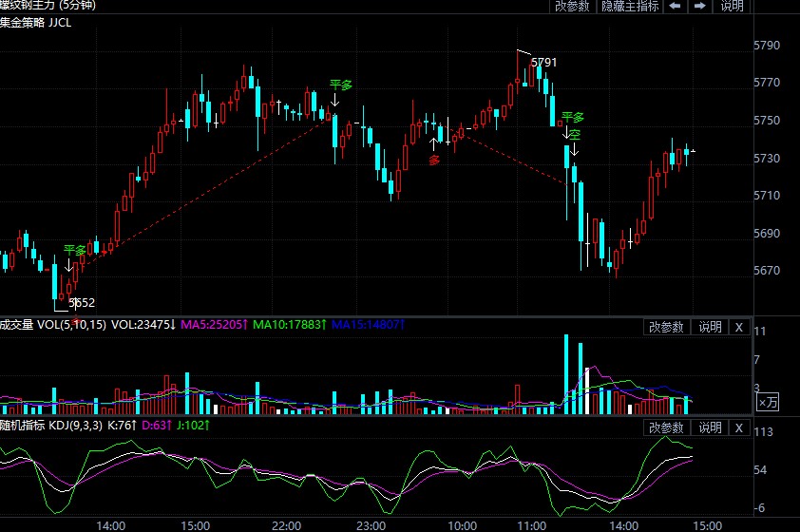
Task: Click the left arrow button in top toolbar
Action: (x=676, y=6)
